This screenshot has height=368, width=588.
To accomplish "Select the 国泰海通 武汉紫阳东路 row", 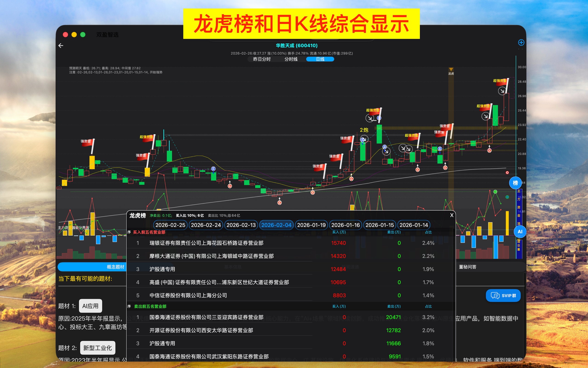I will (x=291, y=356).
